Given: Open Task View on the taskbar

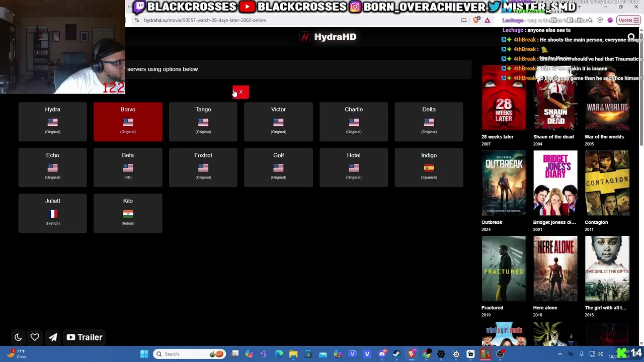Looking at the screenshot, I should point(234,354).
